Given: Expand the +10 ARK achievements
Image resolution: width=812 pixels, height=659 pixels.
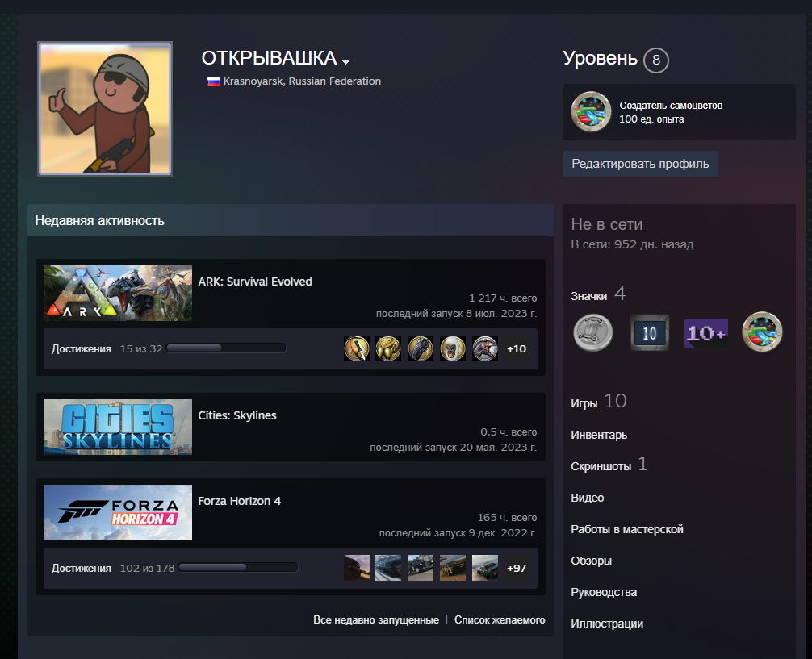Looking at the screenshot, I should click(x=517, y=348).
